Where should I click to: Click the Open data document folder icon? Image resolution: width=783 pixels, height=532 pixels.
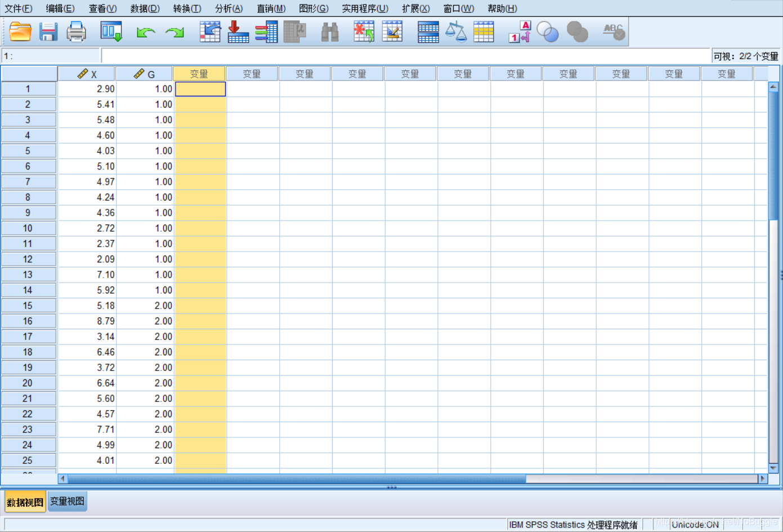20,32
